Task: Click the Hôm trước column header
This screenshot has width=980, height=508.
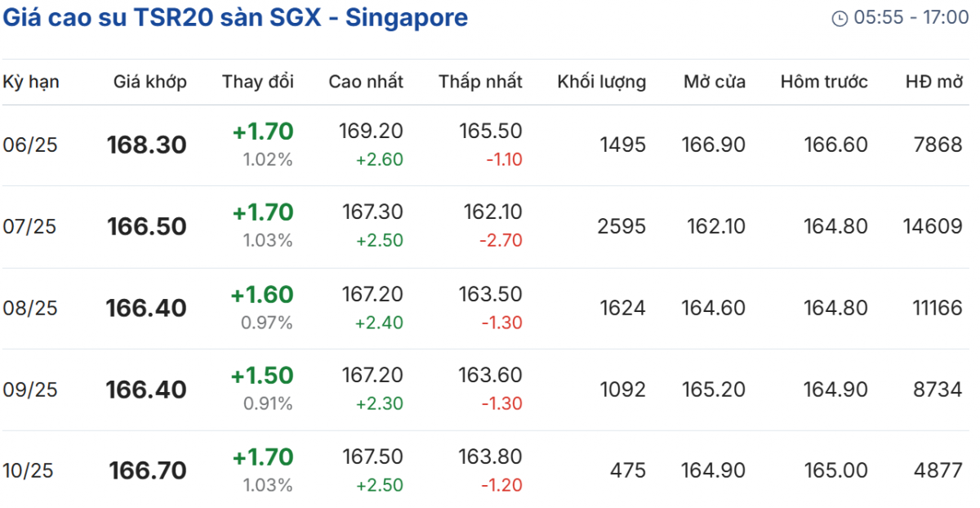Action: 824,82
